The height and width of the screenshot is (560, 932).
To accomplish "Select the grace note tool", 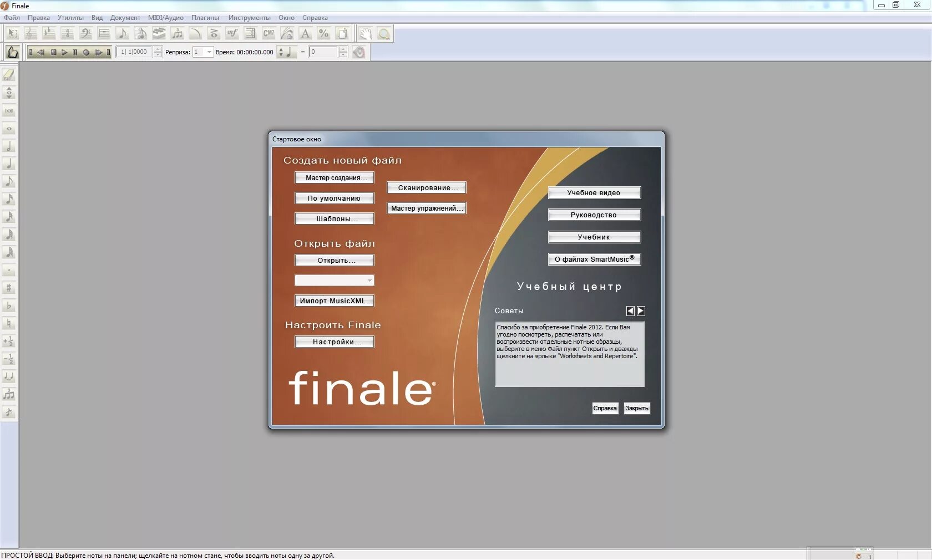I will (x=9, y=412).
